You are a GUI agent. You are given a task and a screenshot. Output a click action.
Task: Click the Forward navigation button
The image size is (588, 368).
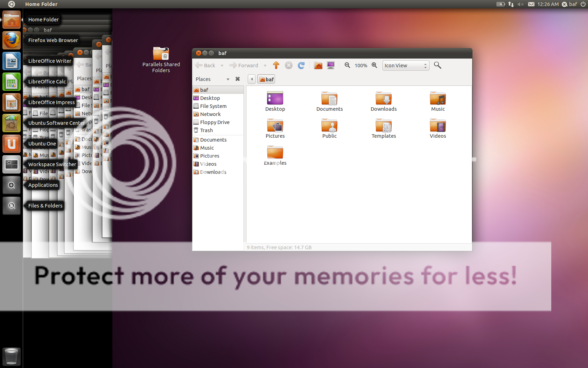[244, 66]
